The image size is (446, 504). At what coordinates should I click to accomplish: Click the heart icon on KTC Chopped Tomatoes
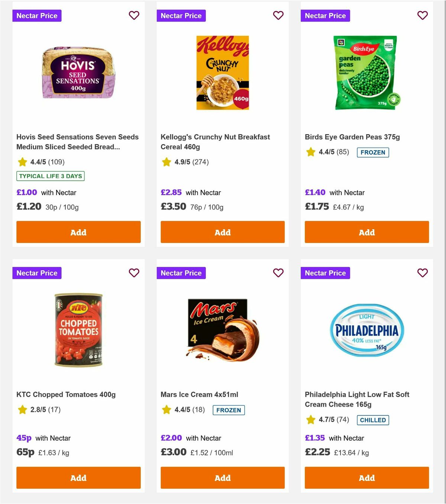pyautogui.click(x=134, y=273)
